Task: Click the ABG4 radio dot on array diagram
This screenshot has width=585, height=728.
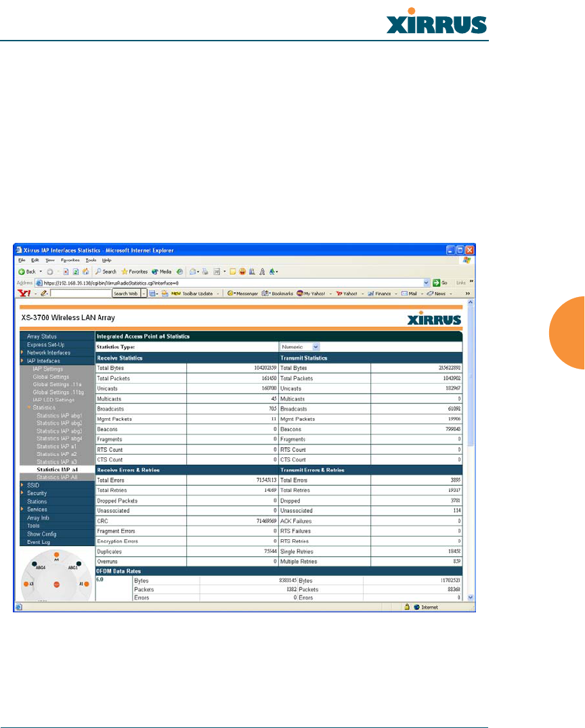Action: [35, 564]
